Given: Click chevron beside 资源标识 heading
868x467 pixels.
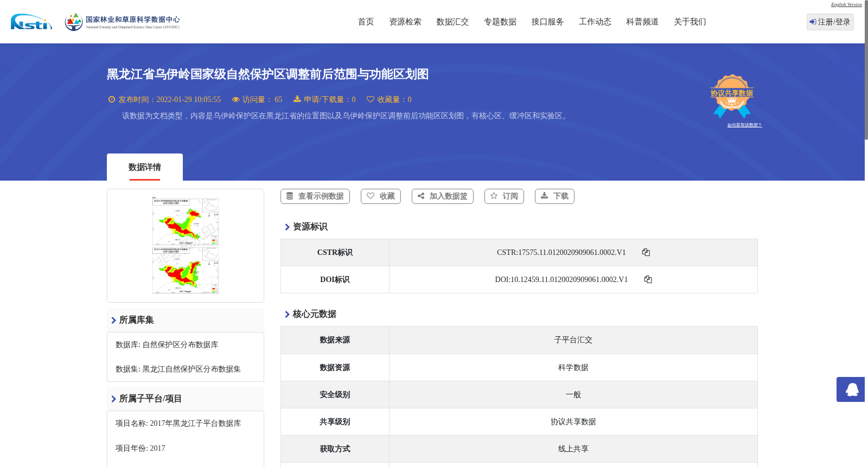Looking at the screenshot, I should pyautogui.click(x=287, y=227).
